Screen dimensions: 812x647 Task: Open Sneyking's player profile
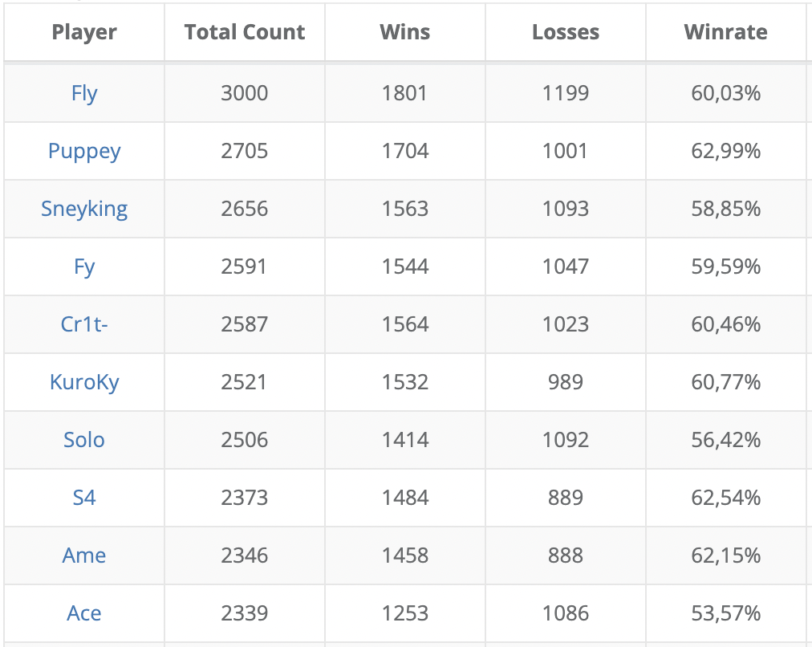tap(84, 209)
